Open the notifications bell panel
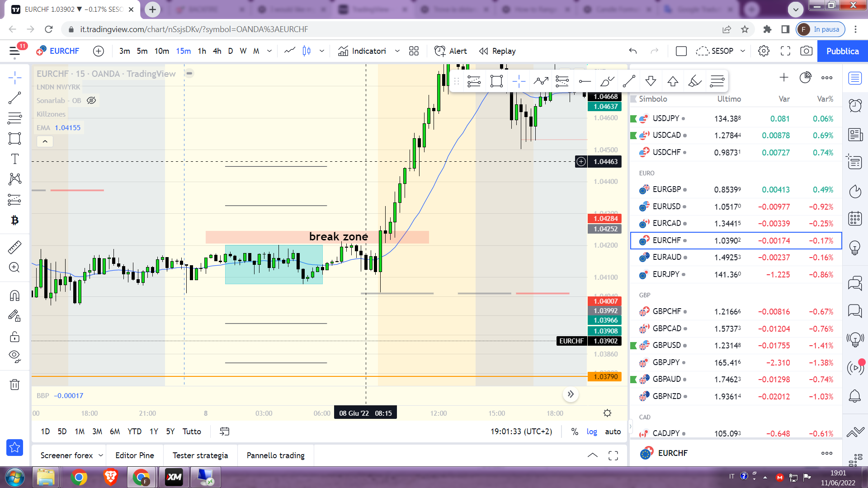This screenshot has width=868, height=488. click(x=855, y=396)
